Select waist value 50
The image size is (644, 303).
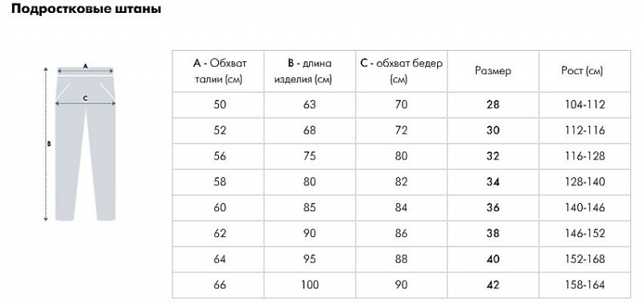tap(220, 105)
